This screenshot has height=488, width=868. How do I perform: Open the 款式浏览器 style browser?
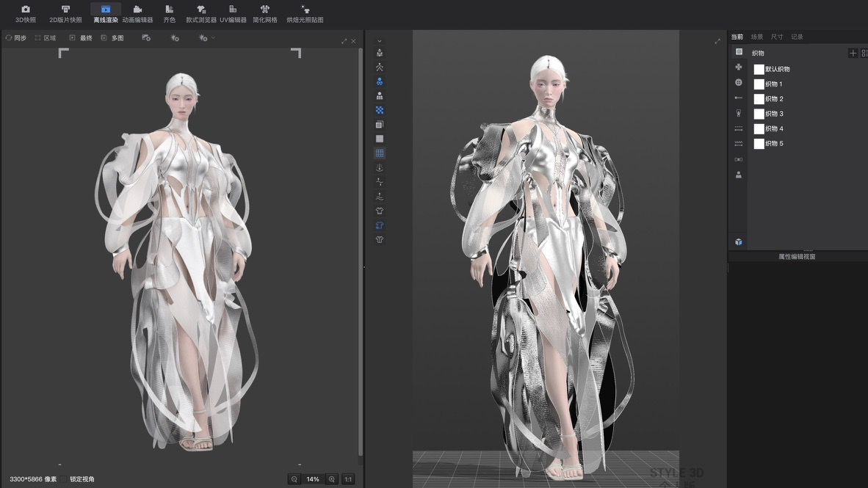click(x=200, y=13)
